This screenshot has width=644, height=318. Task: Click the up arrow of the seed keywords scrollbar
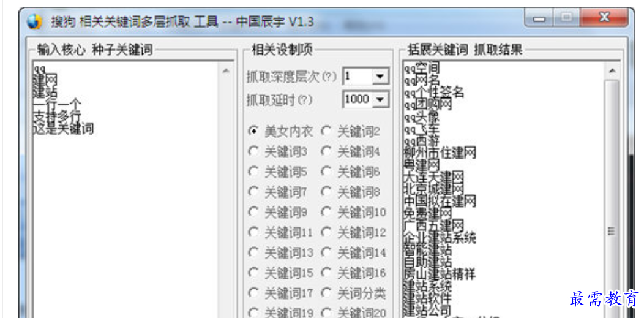click(x=226, y=70)
